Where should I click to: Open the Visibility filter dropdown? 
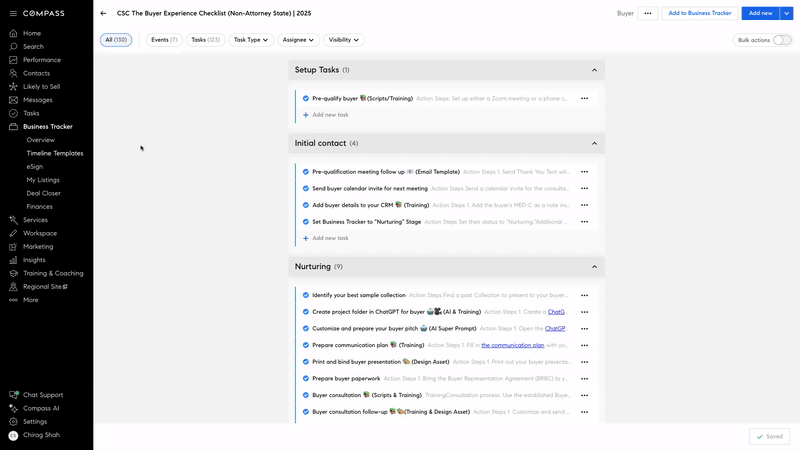(343, 40)
